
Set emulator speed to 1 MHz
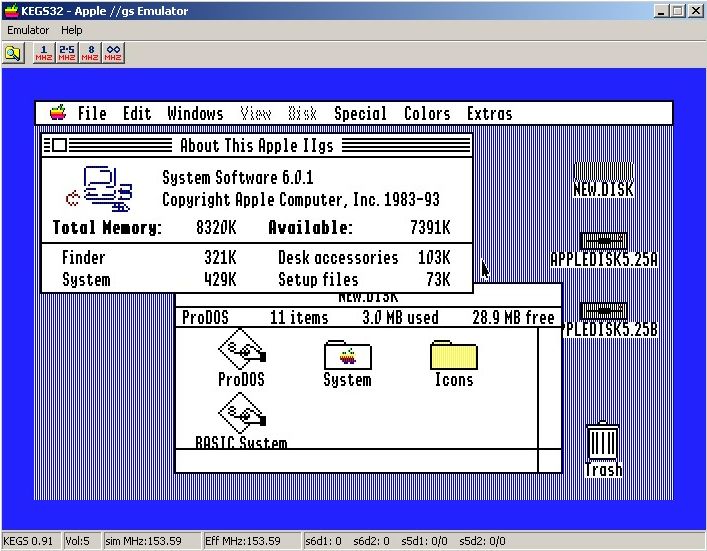click(x=44, y=53)
